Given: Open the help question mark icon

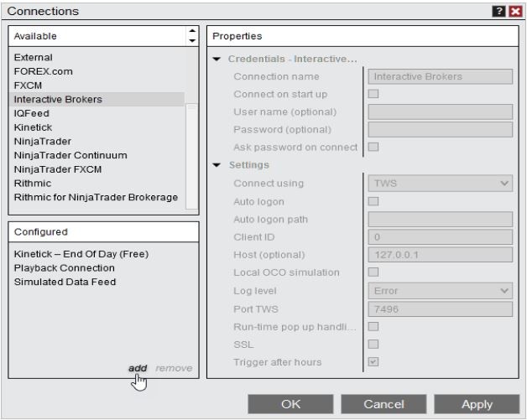Looking at the screenshot, I should (498, 12).
